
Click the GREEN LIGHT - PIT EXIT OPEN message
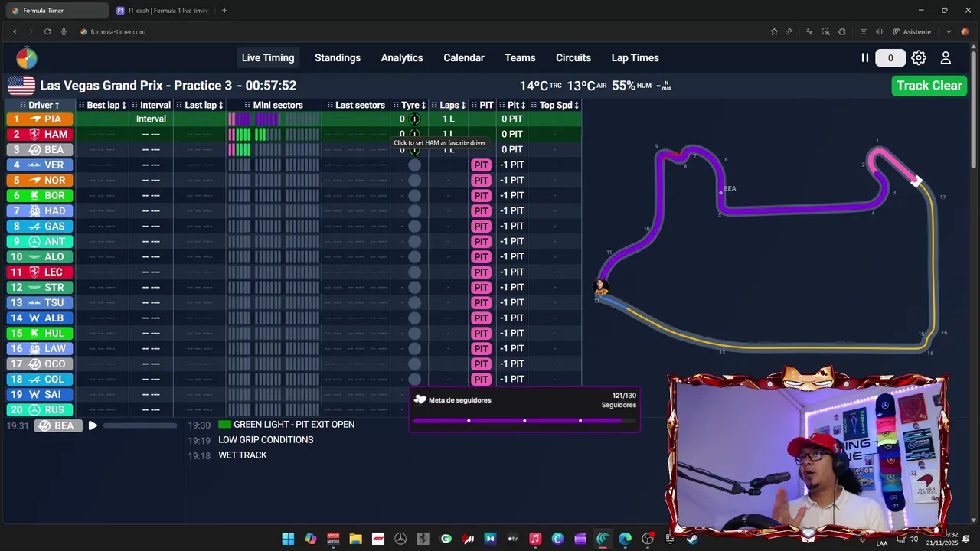(294, 425)
